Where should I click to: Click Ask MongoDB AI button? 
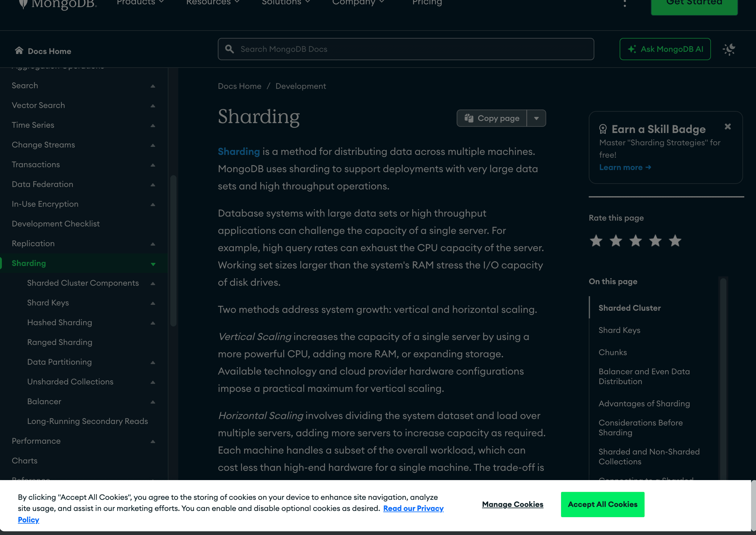click(665, 49)
